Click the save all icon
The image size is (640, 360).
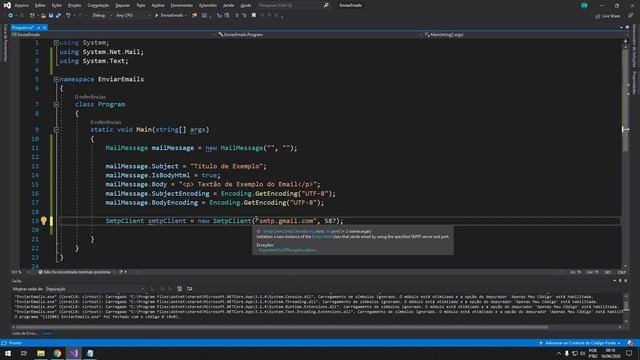[58, 16]
